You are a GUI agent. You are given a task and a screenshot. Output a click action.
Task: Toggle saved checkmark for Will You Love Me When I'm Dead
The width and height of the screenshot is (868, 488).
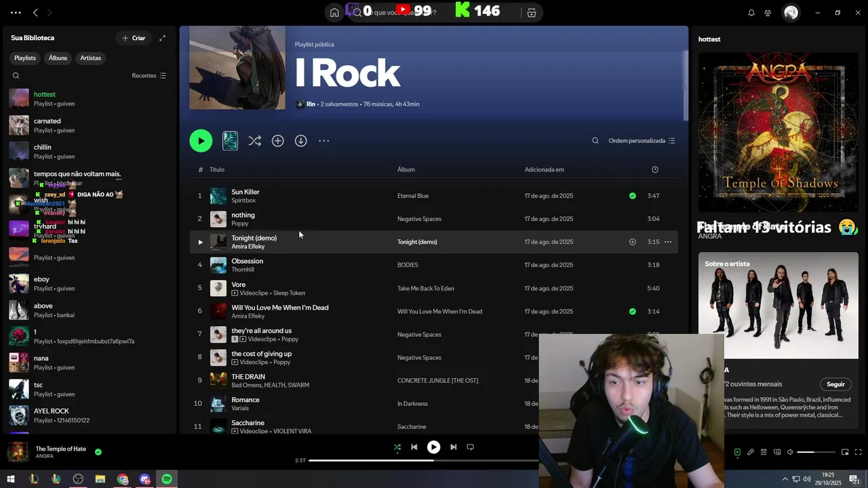632,312
